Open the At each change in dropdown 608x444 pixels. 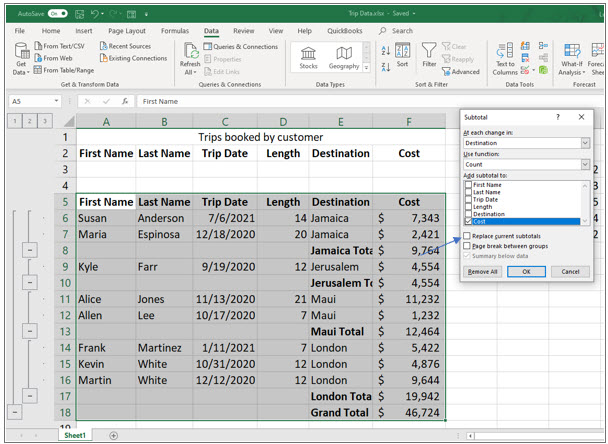tap(585, 143)
